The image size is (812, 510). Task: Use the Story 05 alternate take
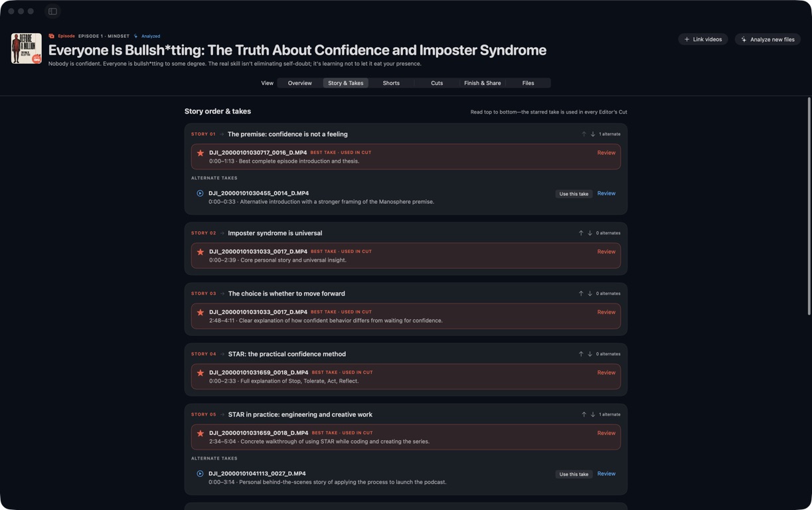(x=574, y=474)
